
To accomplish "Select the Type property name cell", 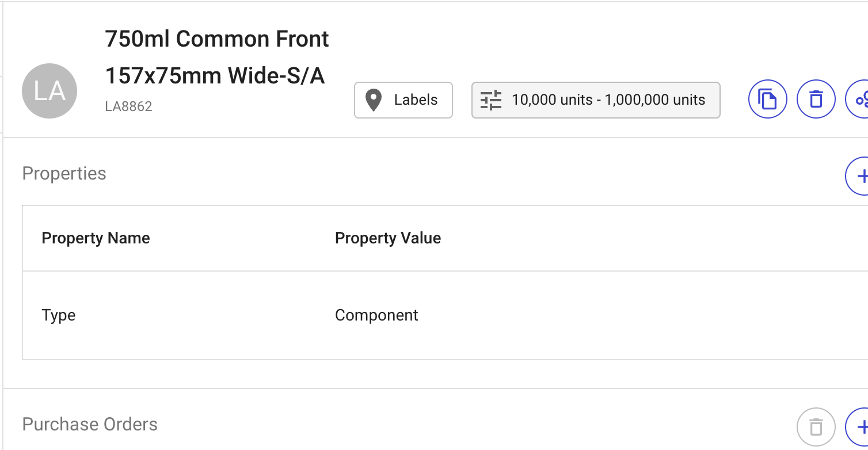I will 59,315.
